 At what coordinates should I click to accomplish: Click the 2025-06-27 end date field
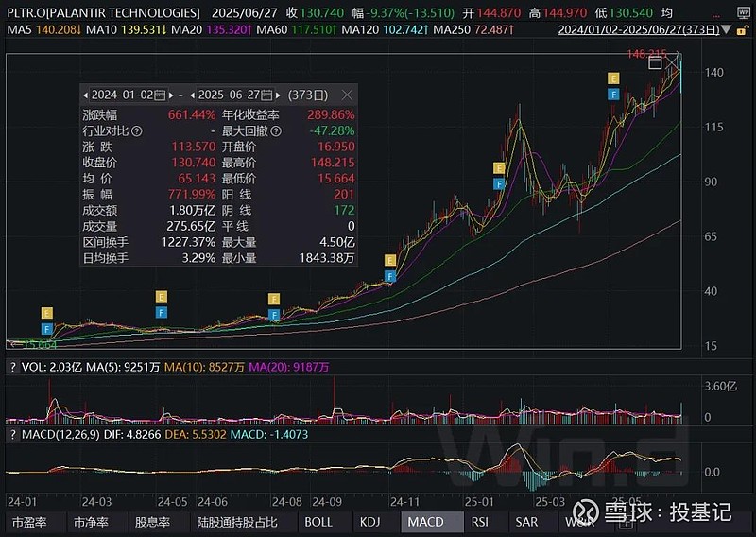[229, 95]
